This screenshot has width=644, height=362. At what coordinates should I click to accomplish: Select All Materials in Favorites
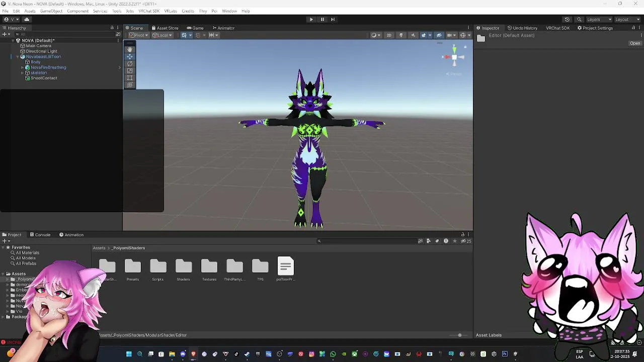27,253
